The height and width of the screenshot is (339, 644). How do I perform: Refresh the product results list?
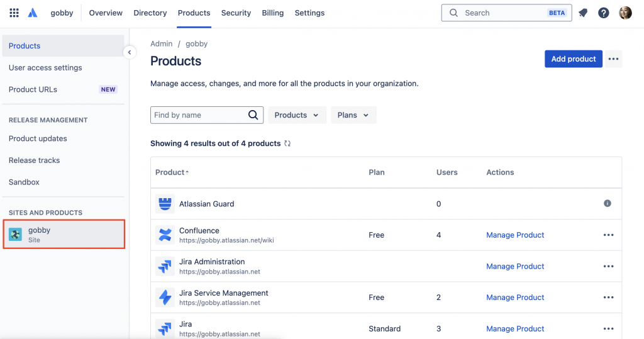287,143
